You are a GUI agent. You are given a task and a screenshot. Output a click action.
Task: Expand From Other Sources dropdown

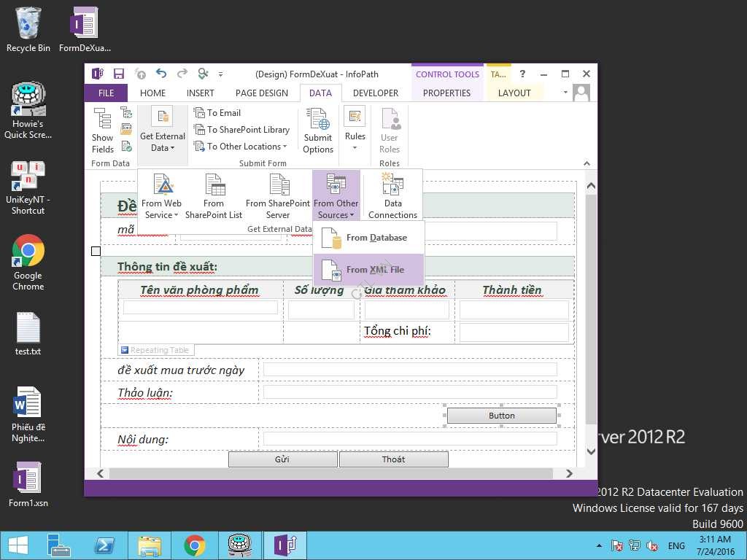pos(336,195)
